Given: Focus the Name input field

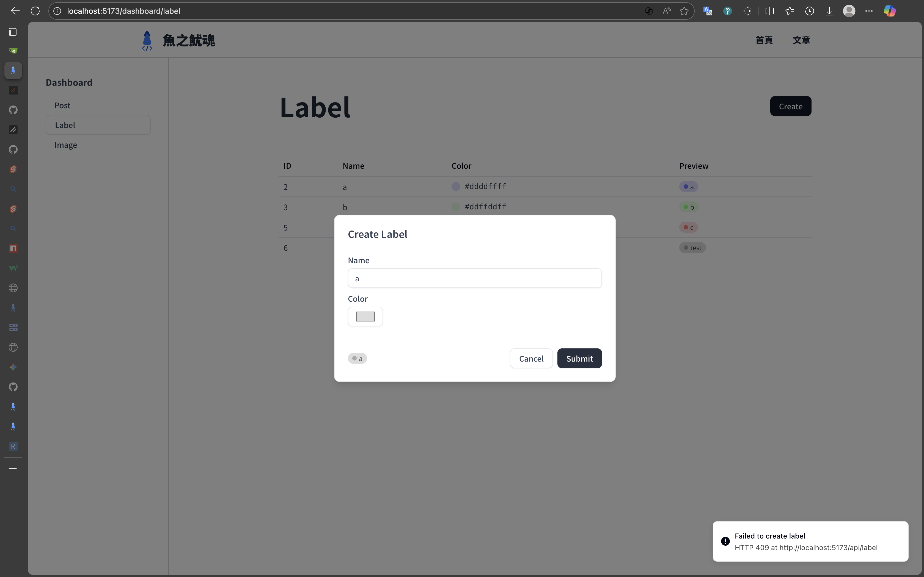Looking at the screenshot, I should coord(474,278).
